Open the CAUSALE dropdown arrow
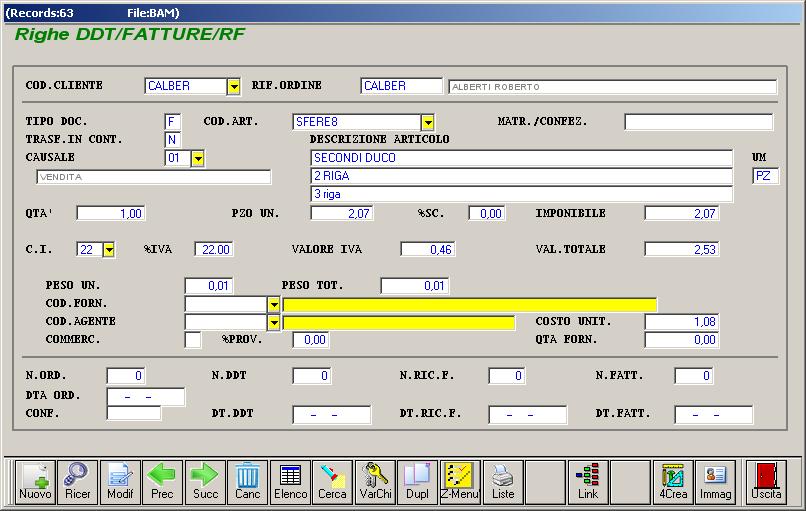 (x=198, y=158)
